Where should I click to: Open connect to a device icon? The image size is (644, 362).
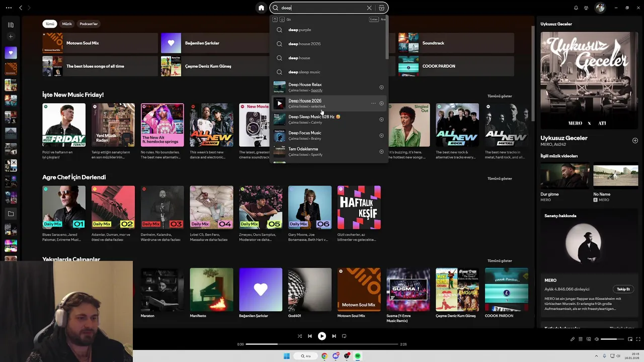[589, 339]
